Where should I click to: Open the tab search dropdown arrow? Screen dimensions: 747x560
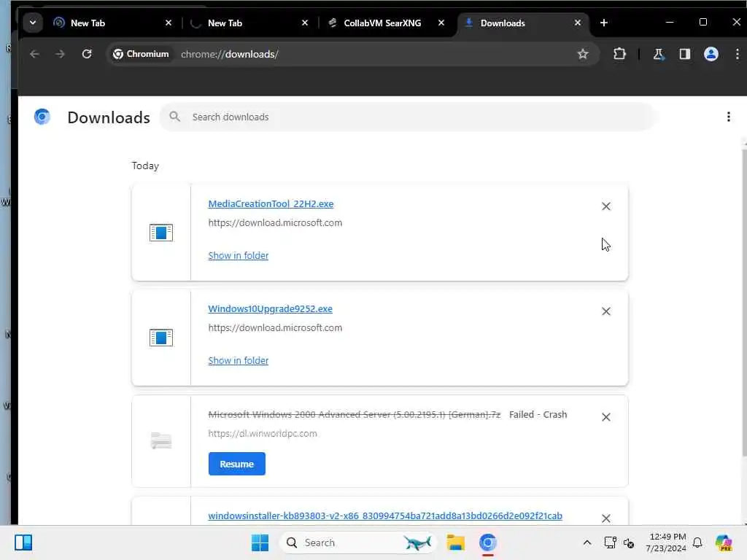coord(32,23)
